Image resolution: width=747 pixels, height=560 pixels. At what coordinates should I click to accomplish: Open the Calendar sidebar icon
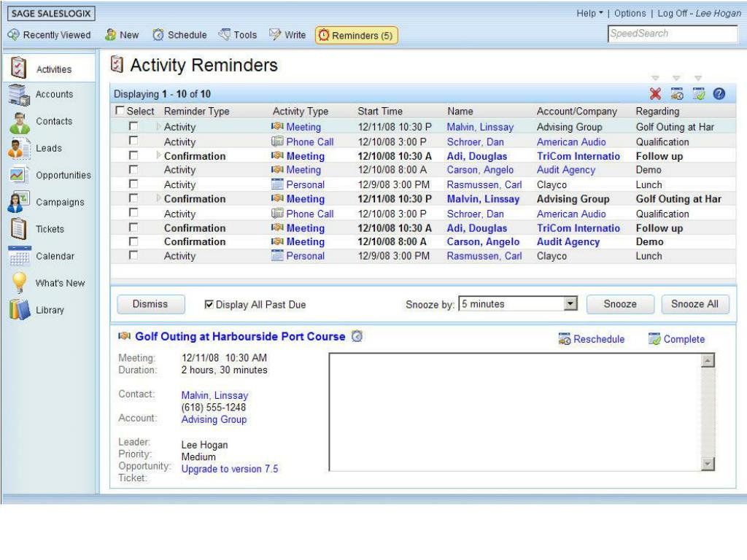[x=20, y=256]
